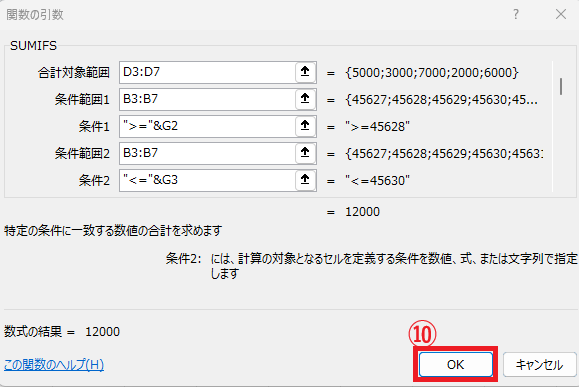Click the 条件2 label beside its input

[94, 181]
